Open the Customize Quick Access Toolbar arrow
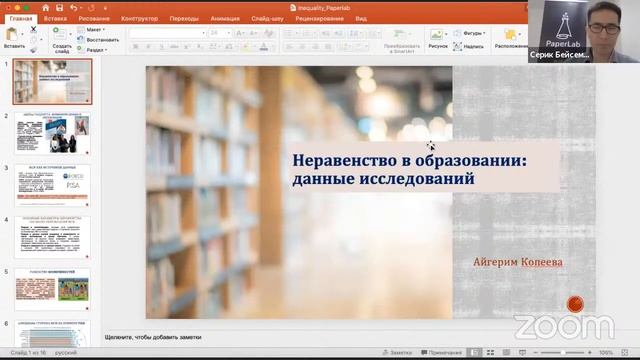Screen dimensions: 640x360 (x=105, y=8)
